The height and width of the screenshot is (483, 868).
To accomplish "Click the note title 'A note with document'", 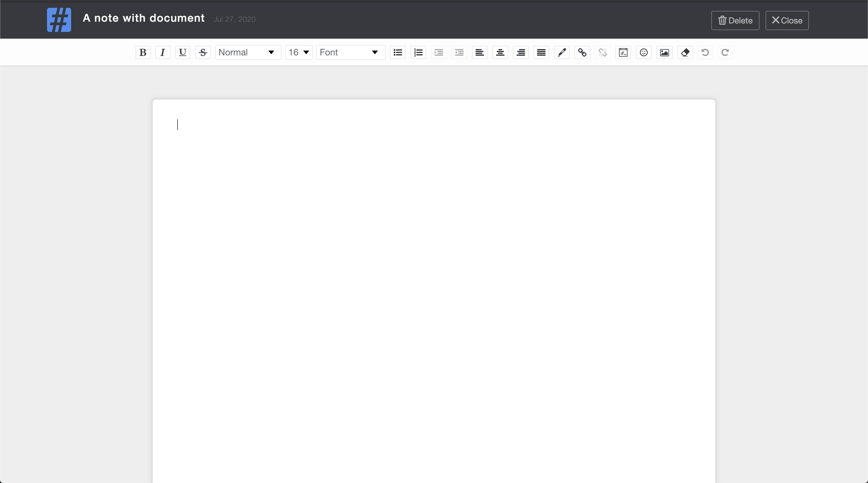I will [x=144, y=18].
